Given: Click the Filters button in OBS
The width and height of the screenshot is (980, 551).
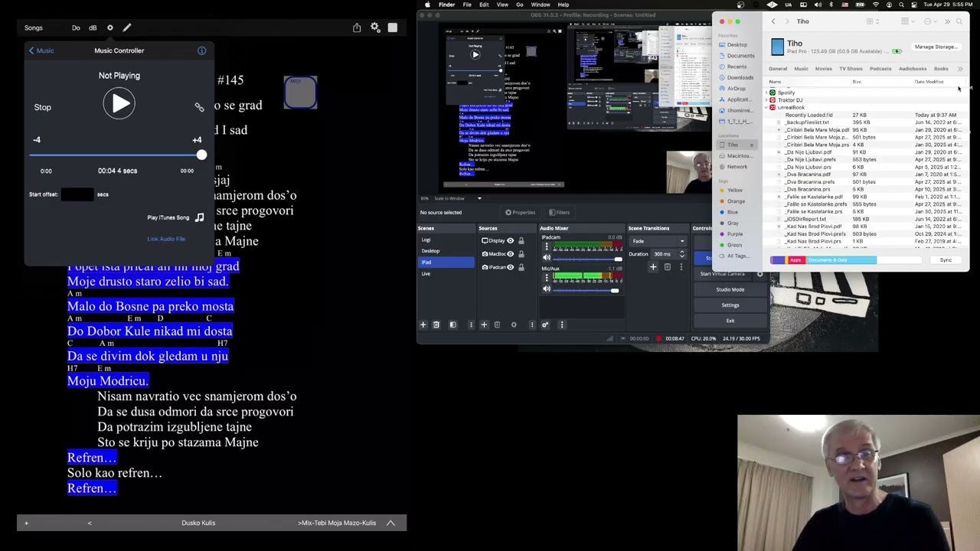Looking at the screenshot, I should click(x=560, y=212).
